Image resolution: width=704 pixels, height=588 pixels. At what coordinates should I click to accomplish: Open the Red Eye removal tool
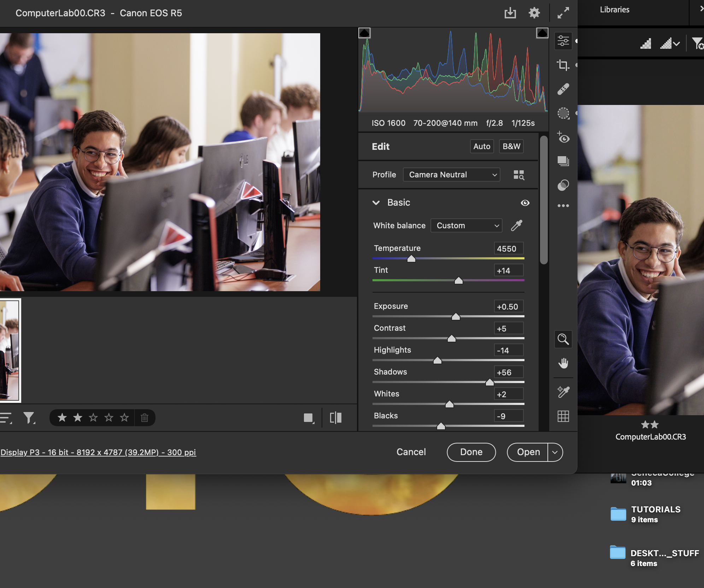(563, 138)
